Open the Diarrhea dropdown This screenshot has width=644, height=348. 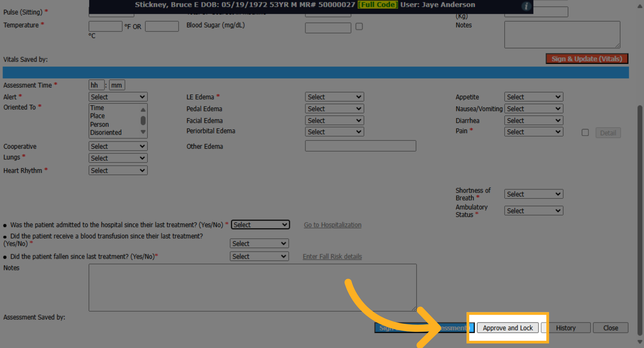click(534, 120)
